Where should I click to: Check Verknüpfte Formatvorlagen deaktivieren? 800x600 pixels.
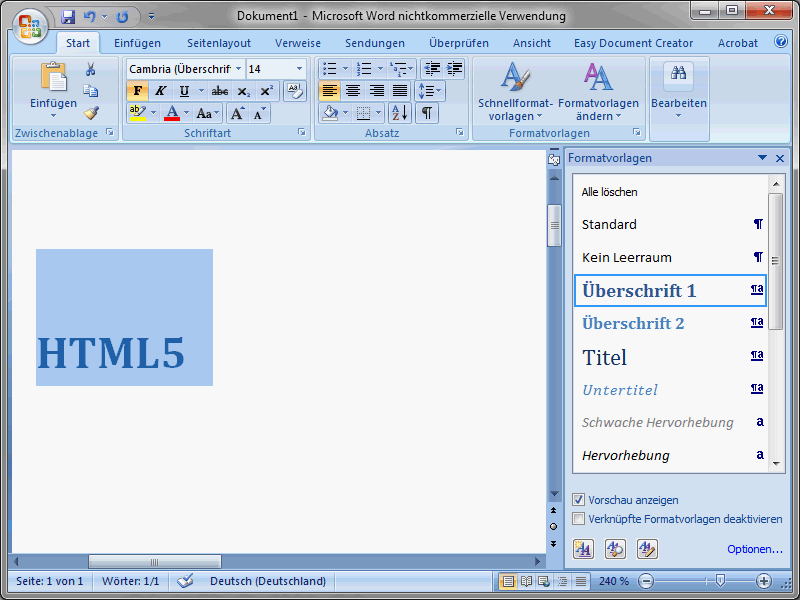579,519
